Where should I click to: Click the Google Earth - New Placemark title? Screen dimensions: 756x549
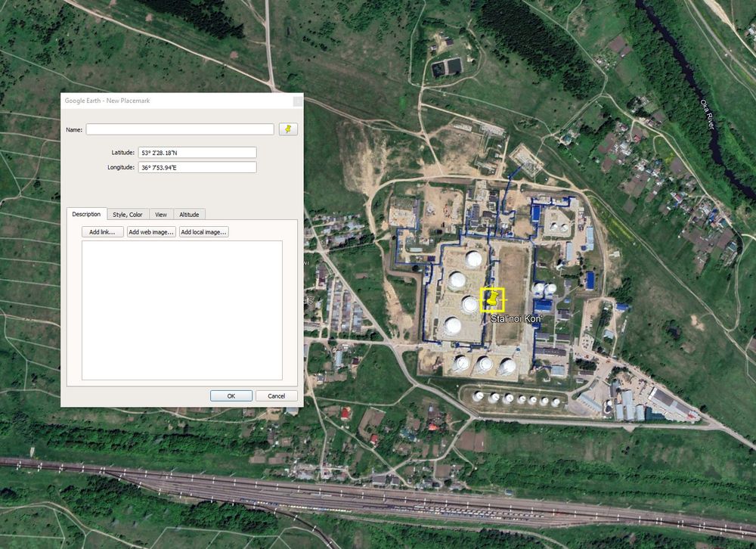coord(107,101)
